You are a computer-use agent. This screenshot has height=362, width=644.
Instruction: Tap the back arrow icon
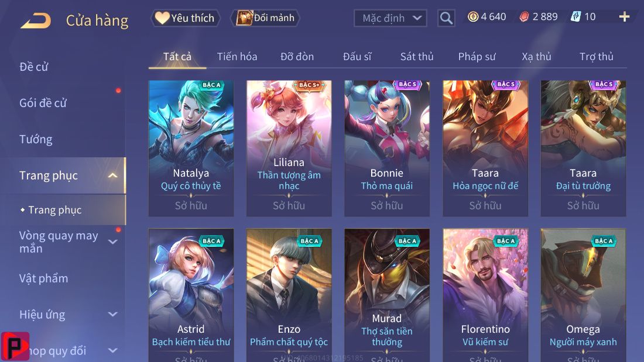click(36, 20)
